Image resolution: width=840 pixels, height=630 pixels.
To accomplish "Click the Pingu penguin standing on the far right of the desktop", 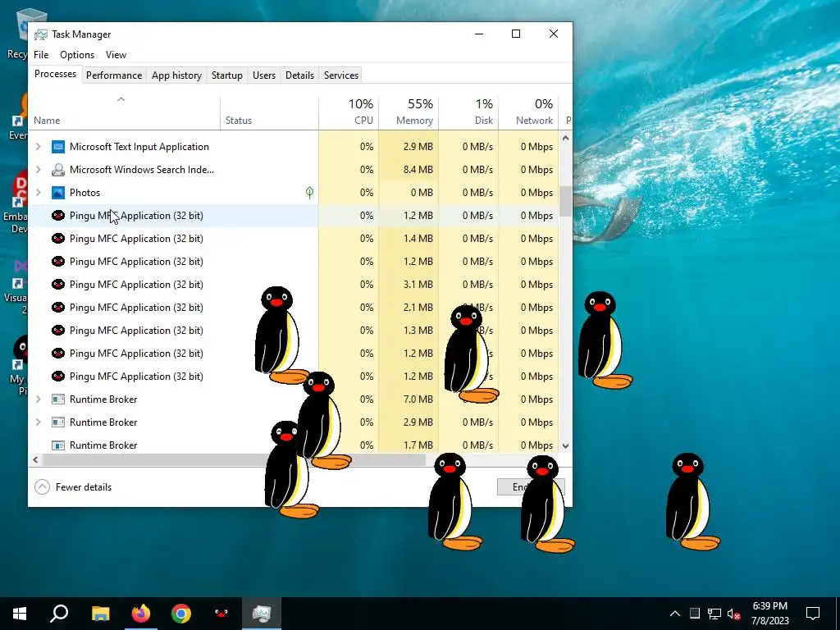I will click(x=692, y=501).
